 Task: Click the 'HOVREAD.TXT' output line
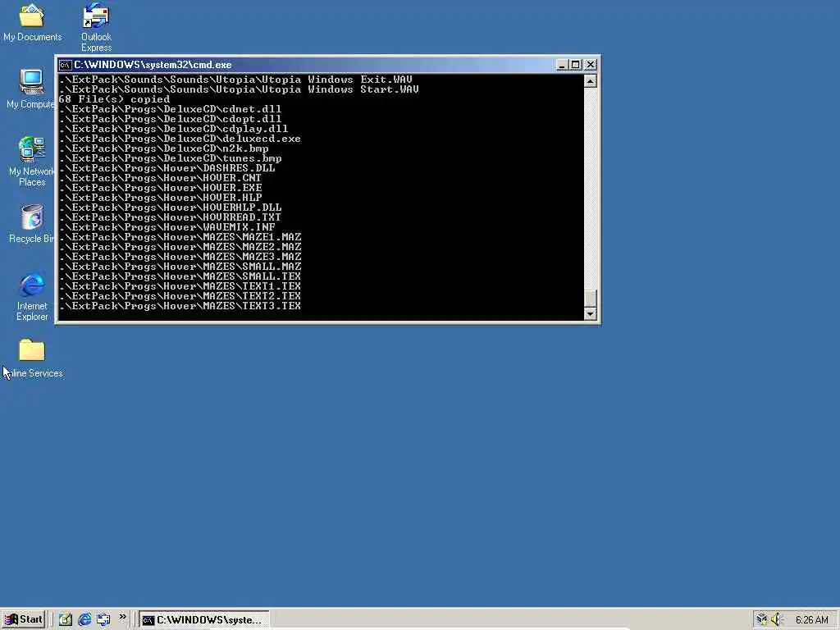[x=170, y=217]
